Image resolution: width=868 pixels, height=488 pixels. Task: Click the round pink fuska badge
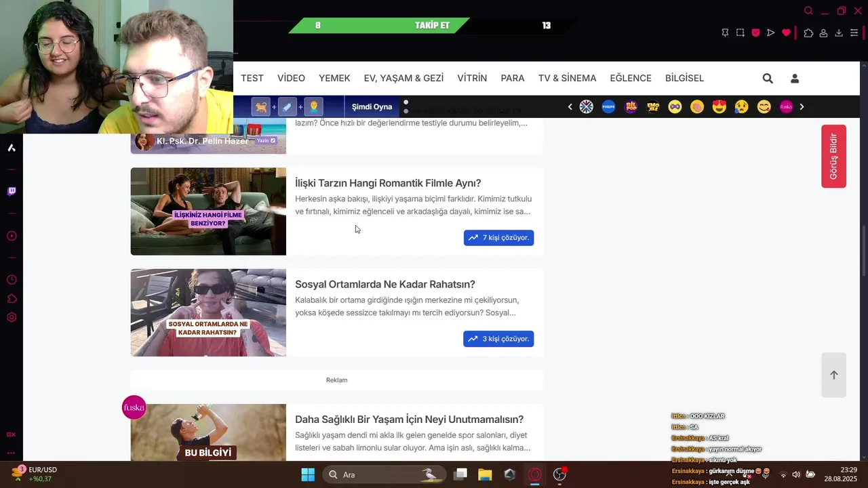134,407
